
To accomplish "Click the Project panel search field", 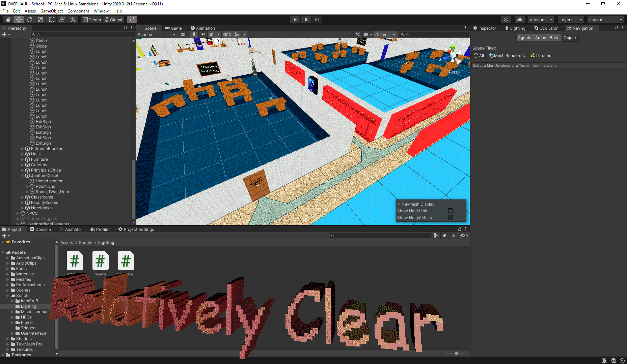I will [380, 235].
